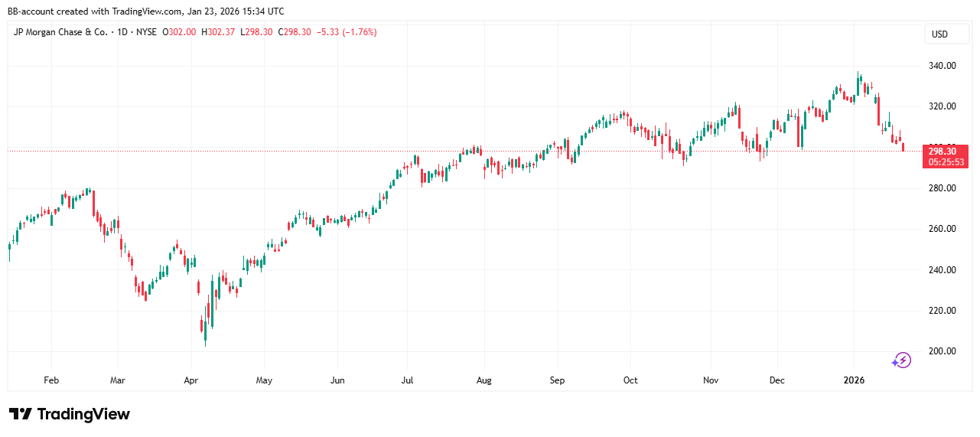Select the 200.00 price axis label
The image size is (980, 437).
[x=941, y=351]
